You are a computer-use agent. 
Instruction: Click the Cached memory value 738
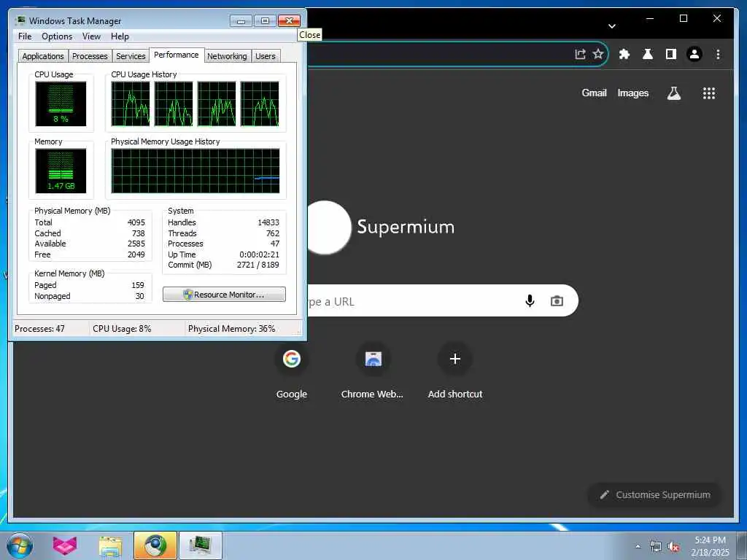138,233
